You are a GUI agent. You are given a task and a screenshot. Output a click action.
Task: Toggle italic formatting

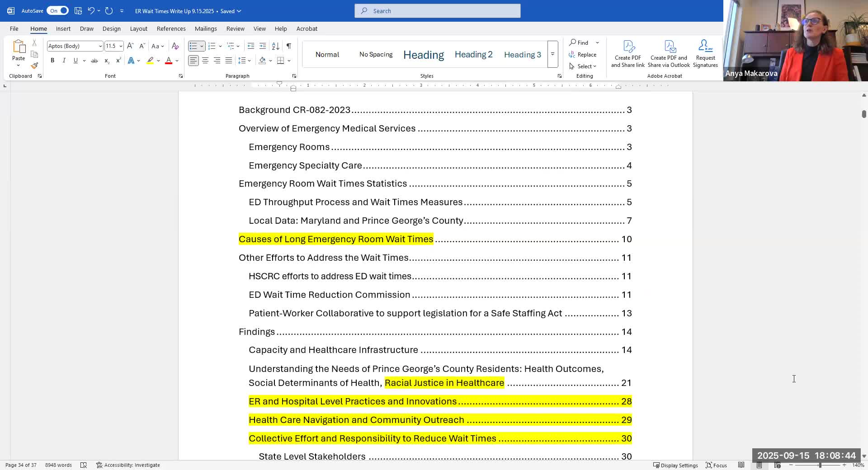(x=64, y=61)
